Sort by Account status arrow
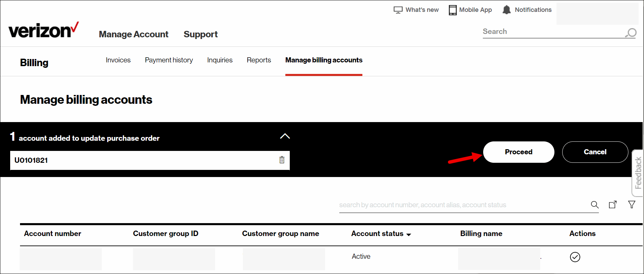Viewport: 644px width, 274px height. point(409,235)
